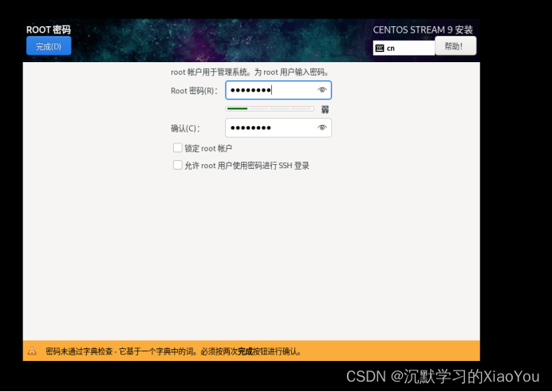Click the 确认(C): field label
552x392 pixels.
click(x=185, y=128)
